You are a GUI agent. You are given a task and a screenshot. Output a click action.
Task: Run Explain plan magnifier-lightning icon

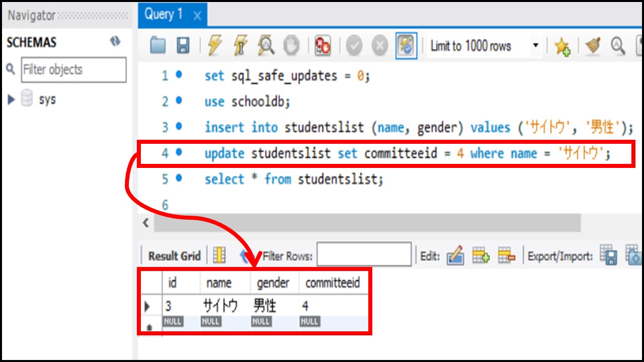tap(266, 46)
